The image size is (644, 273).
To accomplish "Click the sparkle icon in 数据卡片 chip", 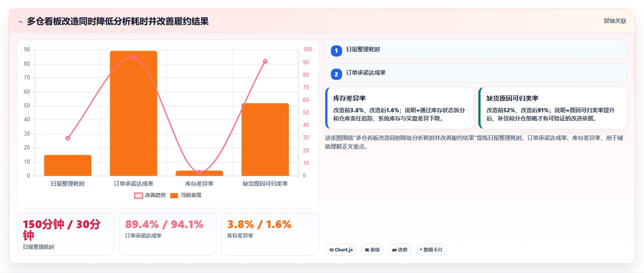I will 421,250.
